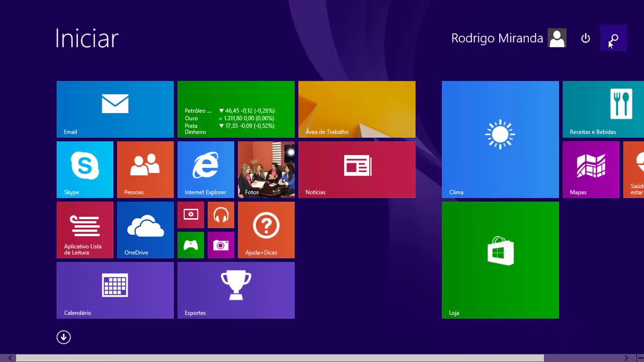The image size is (644, 362).
Task: Click the scrollbar right arrow
Action: pyautogui.click(x=626, y=358)
